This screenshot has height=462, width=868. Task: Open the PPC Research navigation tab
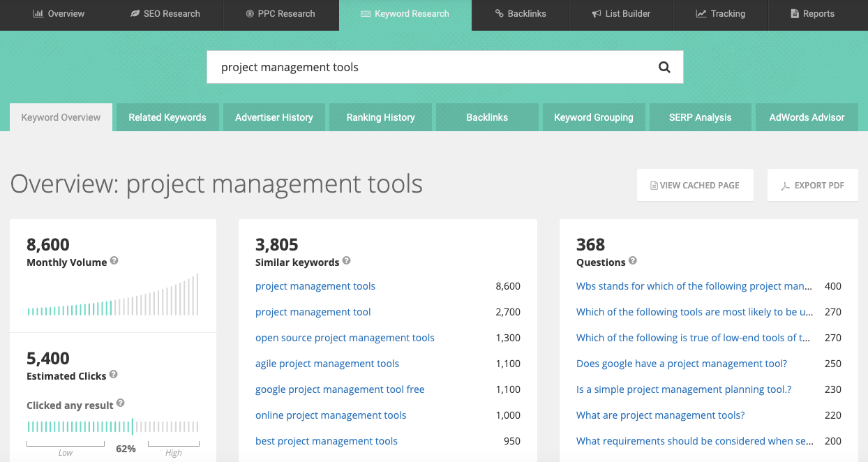281,14
